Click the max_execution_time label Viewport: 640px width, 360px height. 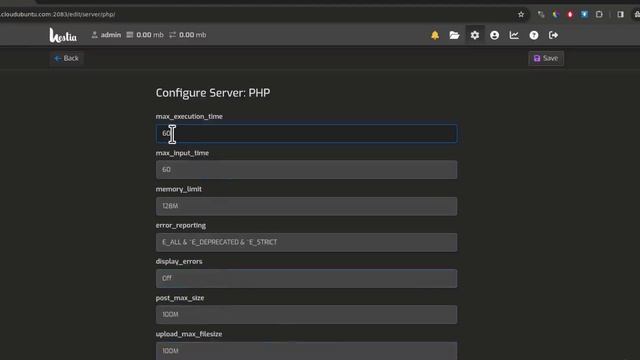click(189, 117)
